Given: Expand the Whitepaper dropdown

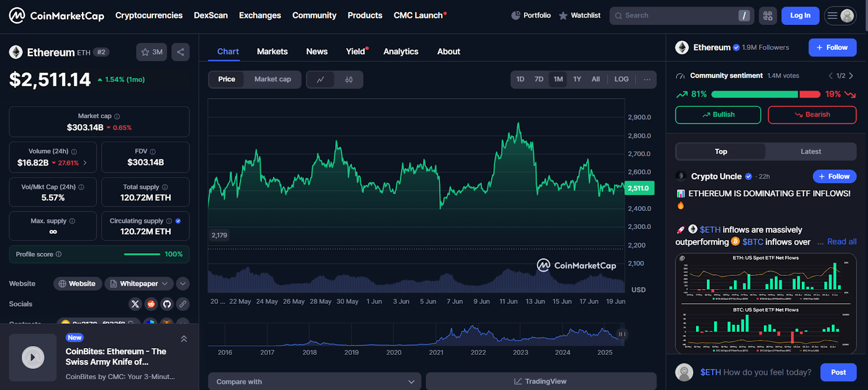Looking at the screenshot, I should pos(139,284).
